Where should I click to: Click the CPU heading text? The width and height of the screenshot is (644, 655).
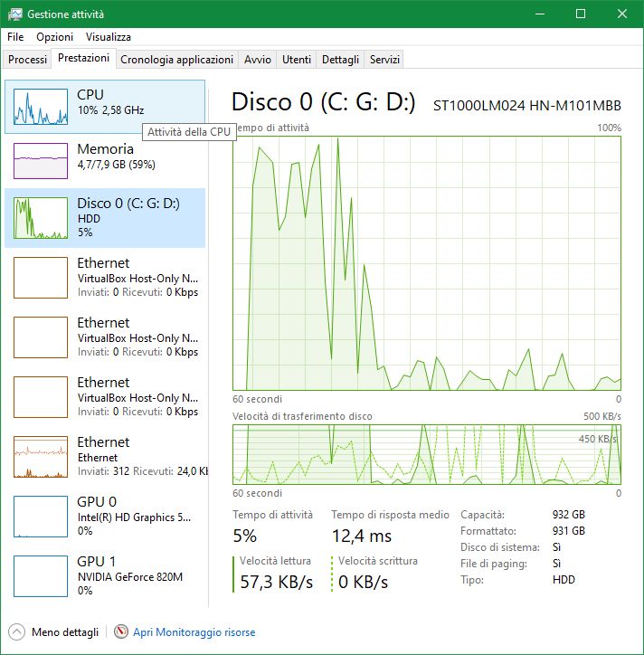click(x=90, y=94)
